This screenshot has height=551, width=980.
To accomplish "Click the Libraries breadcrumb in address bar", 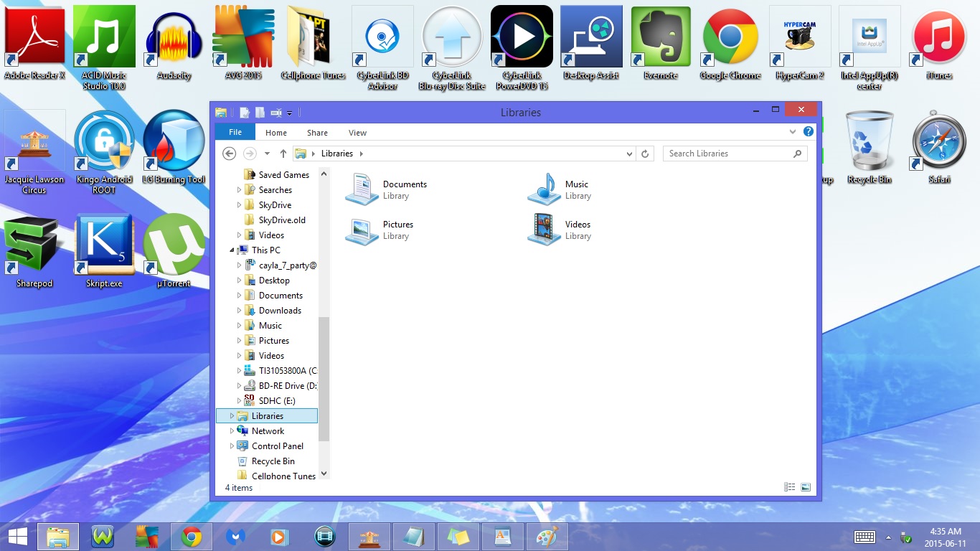I will (x=337, y=154).
